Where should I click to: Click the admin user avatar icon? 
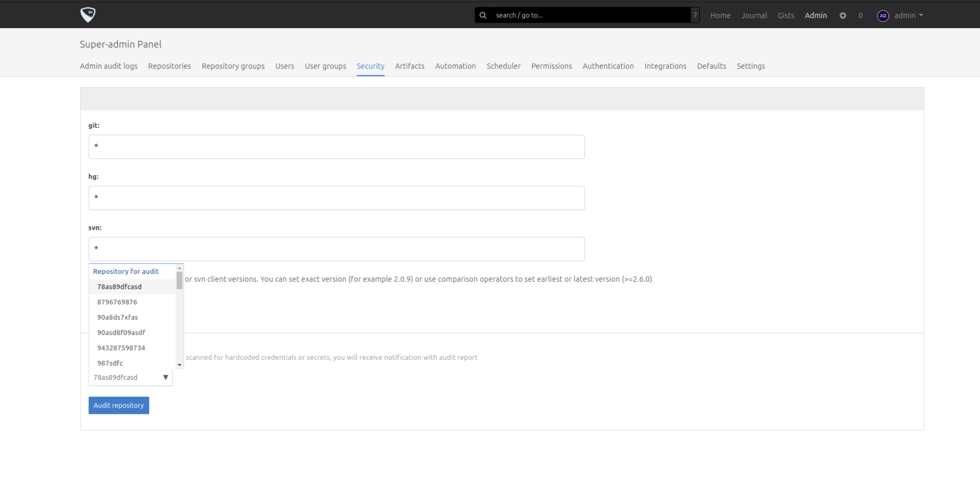pos(883,16)
